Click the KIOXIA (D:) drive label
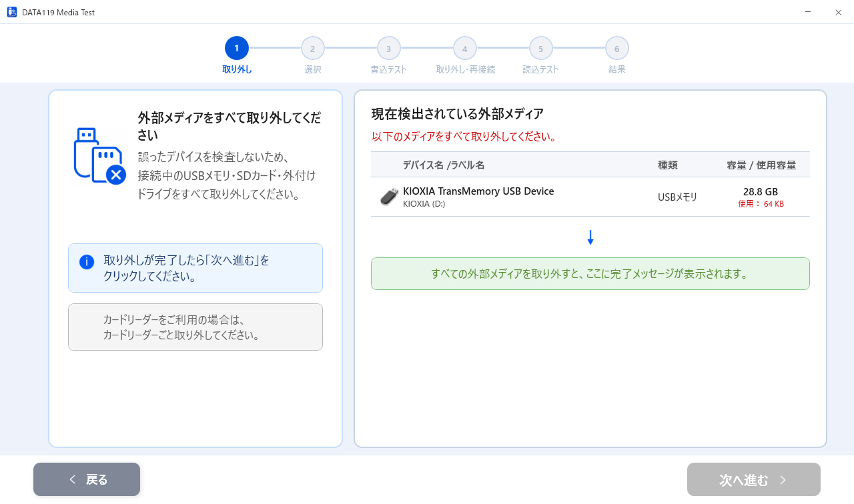The width and height of the screenshot is (854, 504). 424,204
